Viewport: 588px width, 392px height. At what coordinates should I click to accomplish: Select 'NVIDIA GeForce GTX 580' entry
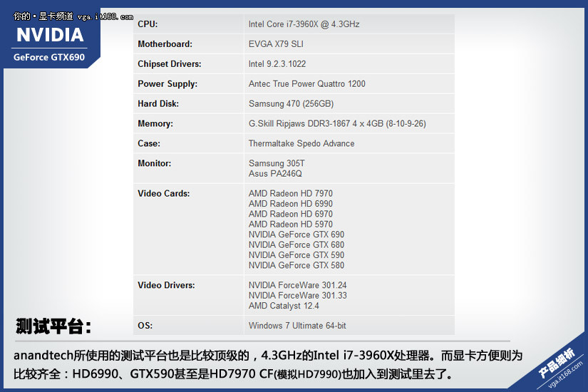pyautogui.click(x=296, y=265)
